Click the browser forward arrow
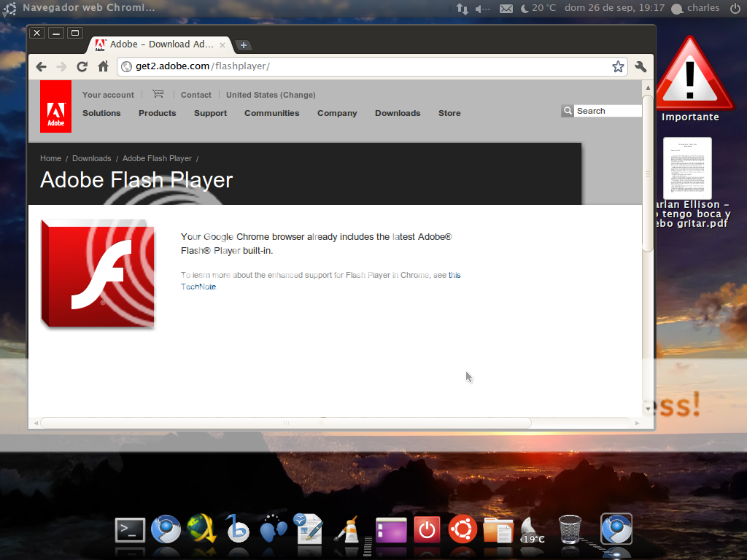This screenshot has height=560, width=747. pos(61,66)
